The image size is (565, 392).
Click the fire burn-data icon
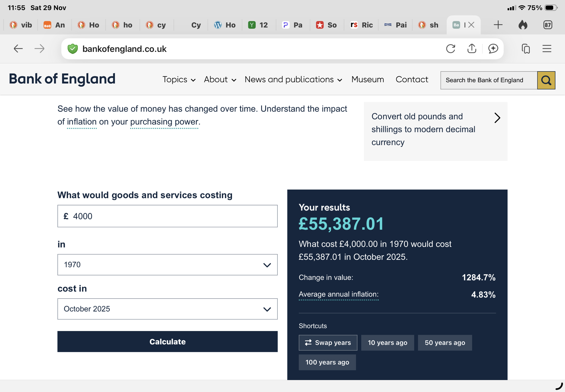[x=523, y=25]
